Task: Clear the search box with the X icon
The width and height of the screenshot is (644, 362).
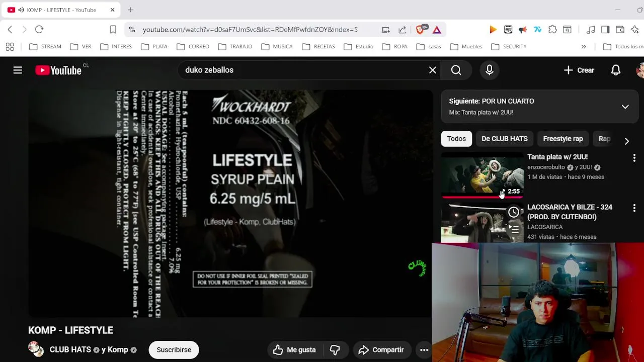Action: (432, 70)
